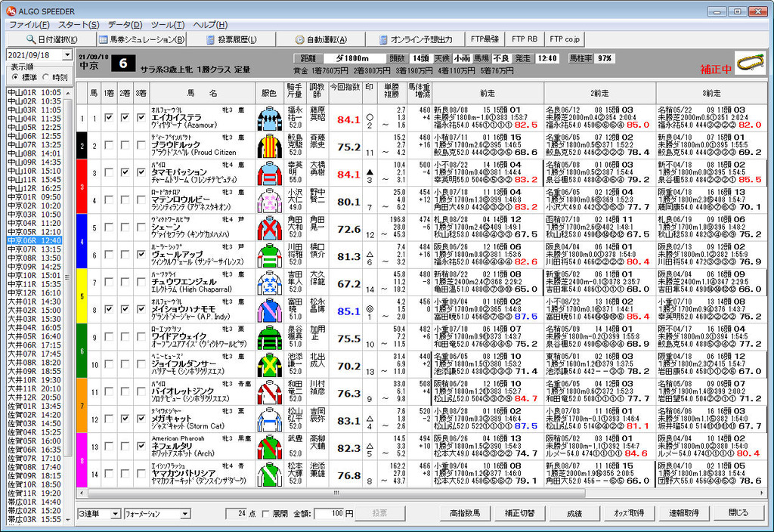Open the ツール(T) menu

pyautogui.click(x=168, y=25)
